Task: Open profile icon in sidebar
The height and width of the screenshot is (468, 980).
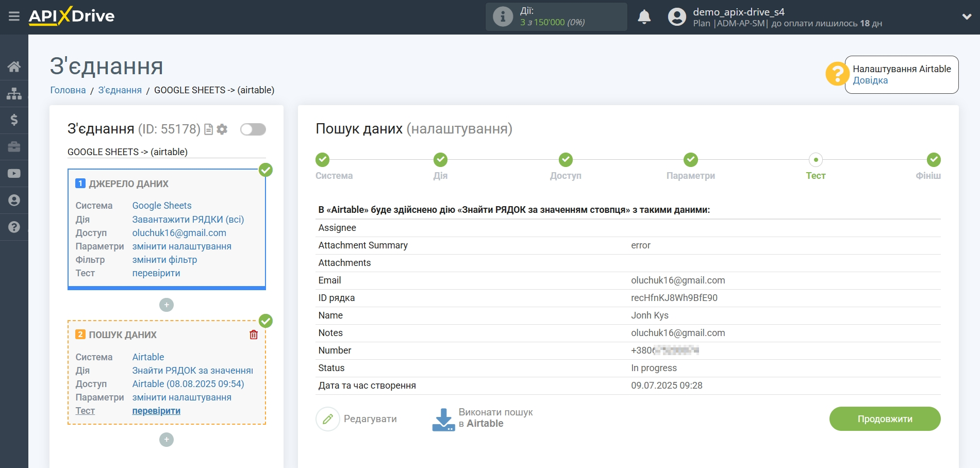Action: click(14, 200)
